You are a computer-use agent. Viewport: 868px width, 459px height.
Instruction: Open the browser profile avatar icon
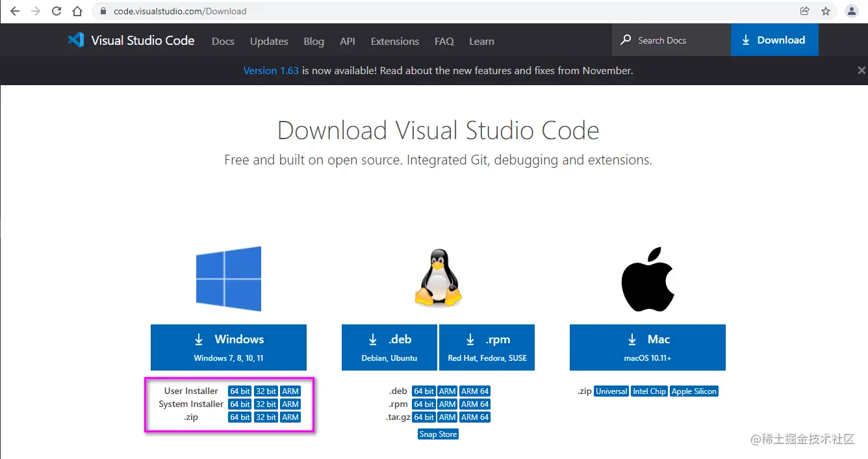851,11
